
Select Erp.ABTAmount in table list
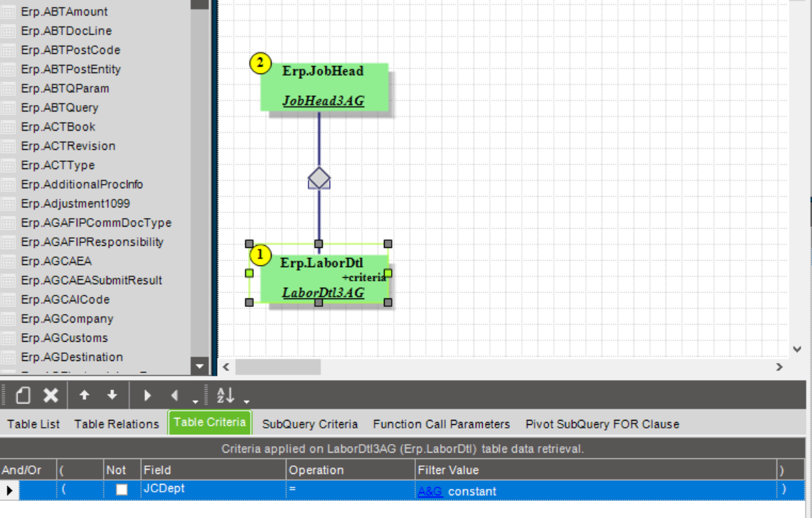[64, 11]
